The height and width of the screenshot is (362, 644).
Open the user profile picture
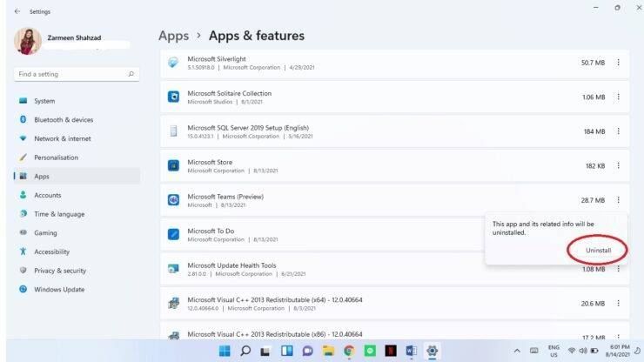click(28, 41)
